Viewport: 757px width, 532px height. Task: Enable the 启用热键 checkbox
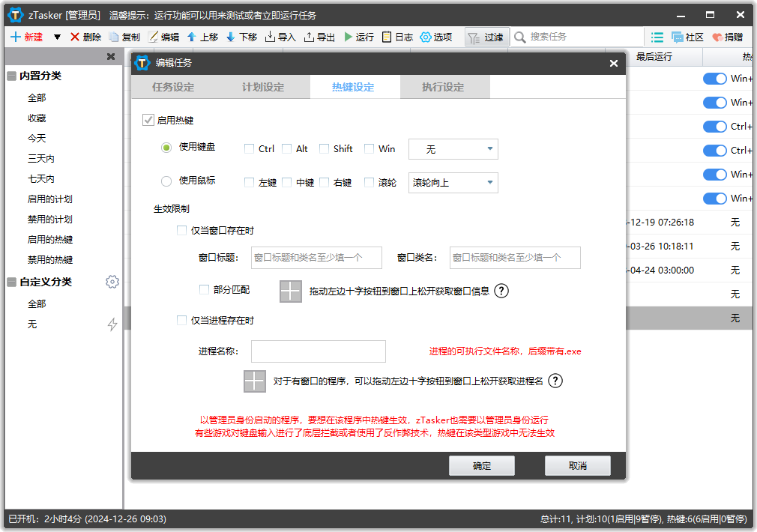pos(148,119)
